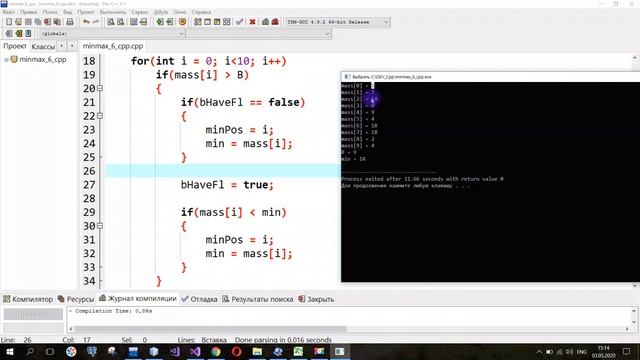
Task: Click the editor vertical scrollbar down arrow
Action: (x=635, y=286)
